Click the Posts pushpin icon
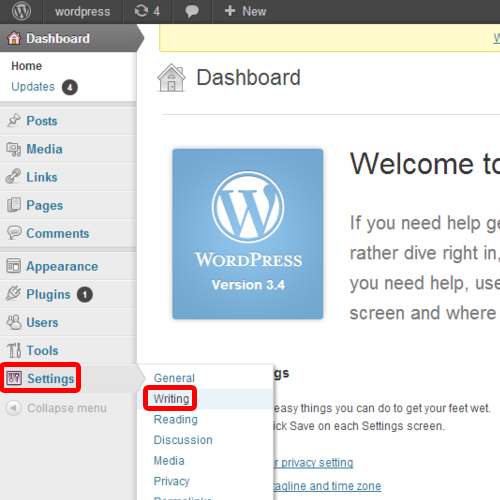 click(x=14, y=120)
